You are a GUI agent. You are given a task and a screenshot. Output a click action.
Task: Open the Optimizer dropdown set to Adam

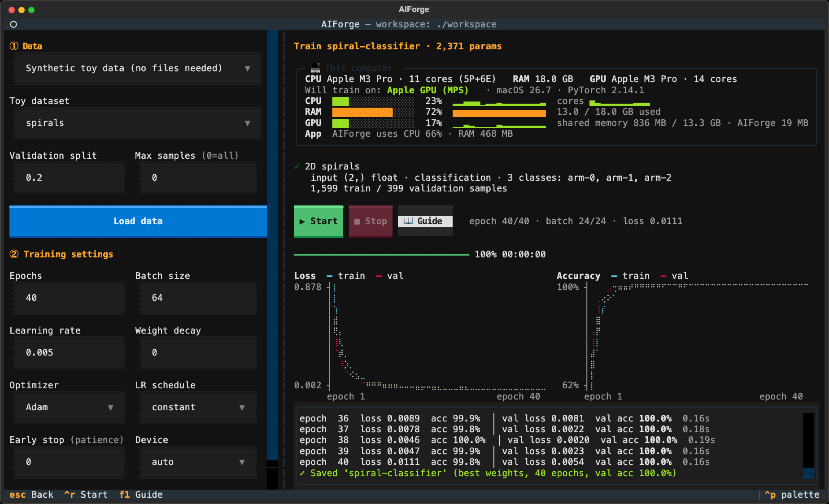click(69, 407)
